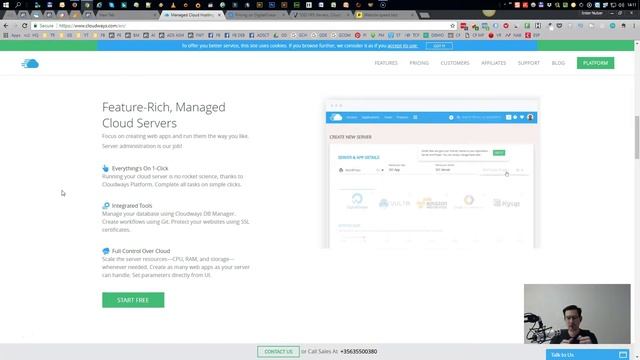Select 'Integrated Tools' heading text
The height and width of the screenshot is (360, 640).
132,206
